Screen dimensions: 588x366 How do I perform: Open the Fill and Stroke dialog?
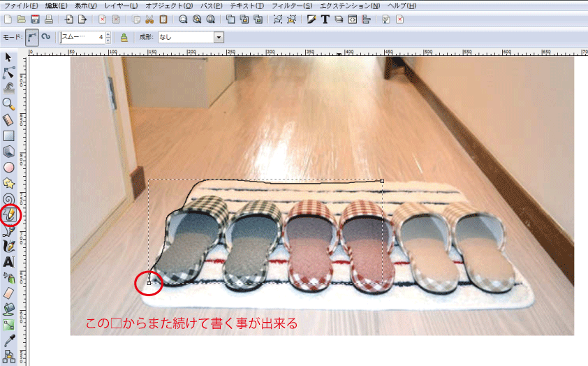[x=311, y=19]
